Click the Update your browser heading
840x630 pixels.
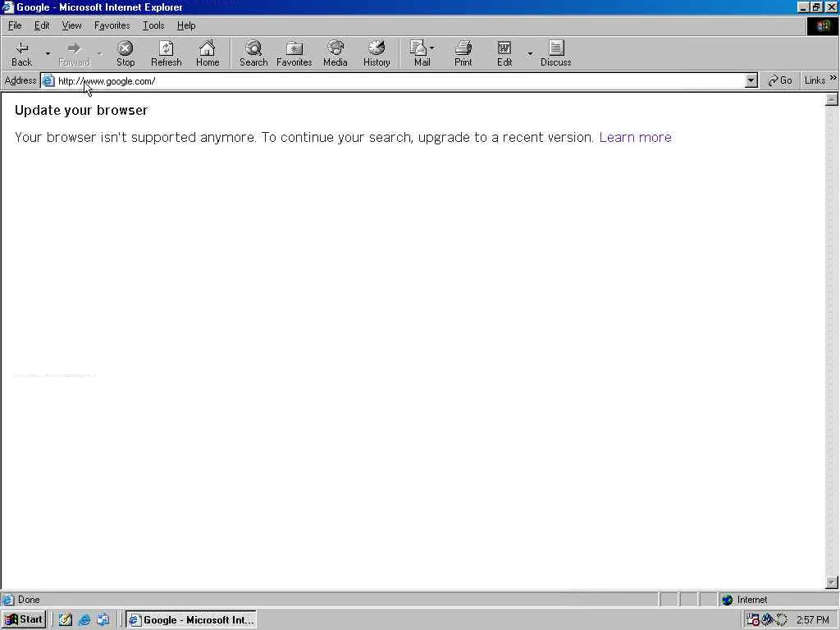coord(81,111)
